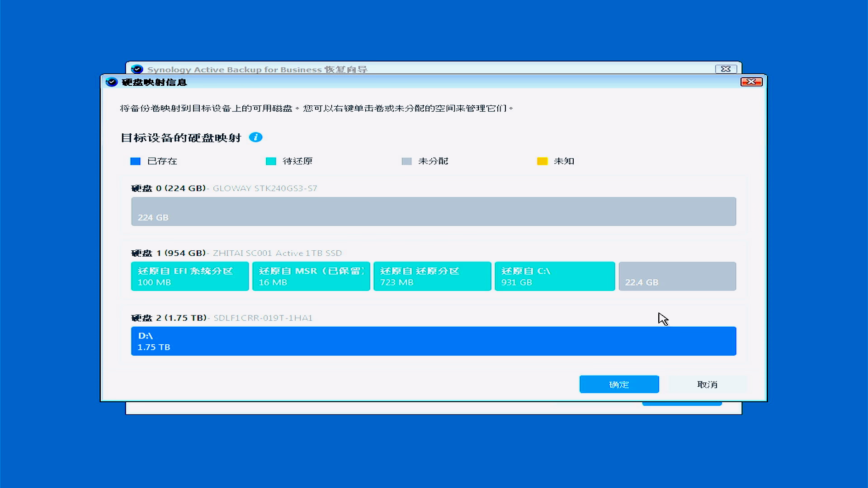Viewport: 868px width, 488px height.
Task: Click the background wizard's close button
Action: coord(726,69)
